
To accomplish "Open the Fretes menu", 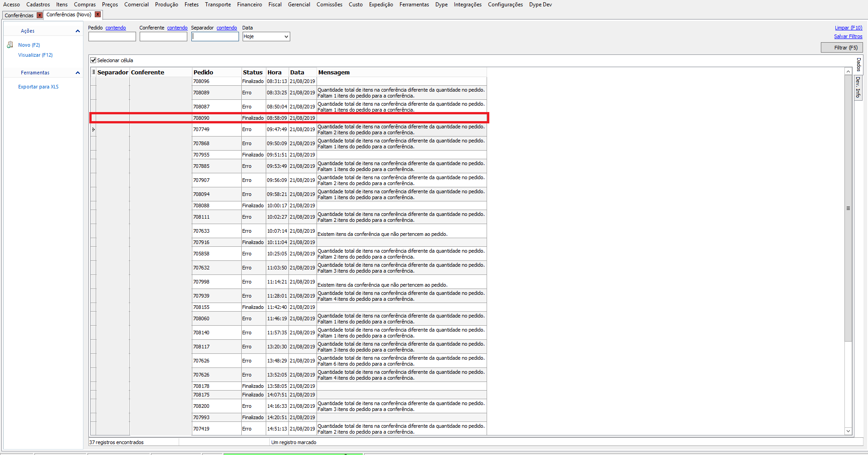I will click(191, 5).
